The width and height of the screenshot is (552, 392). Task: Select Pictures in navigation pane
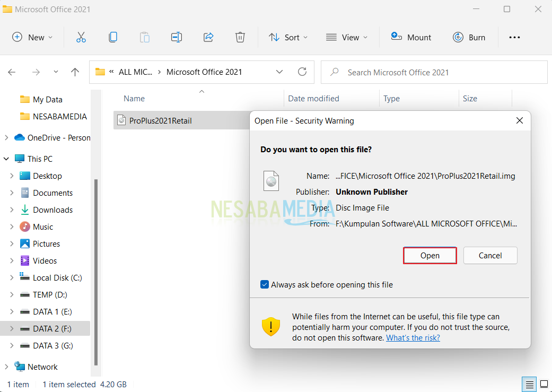(40, 243)
